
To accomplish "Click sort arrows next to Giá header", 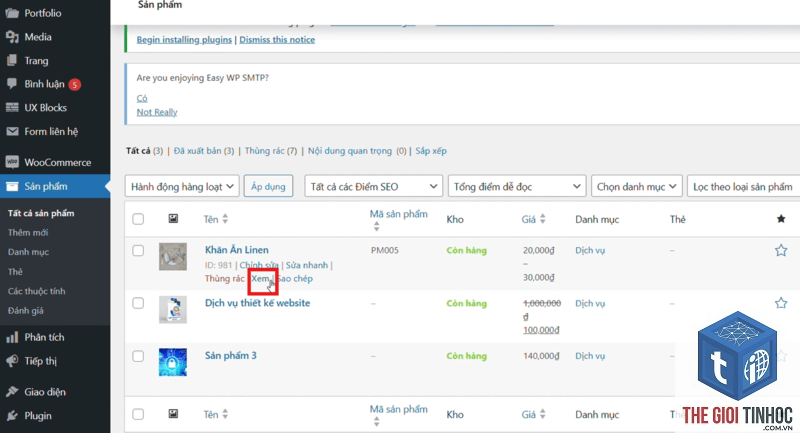I will pos(542,219).
